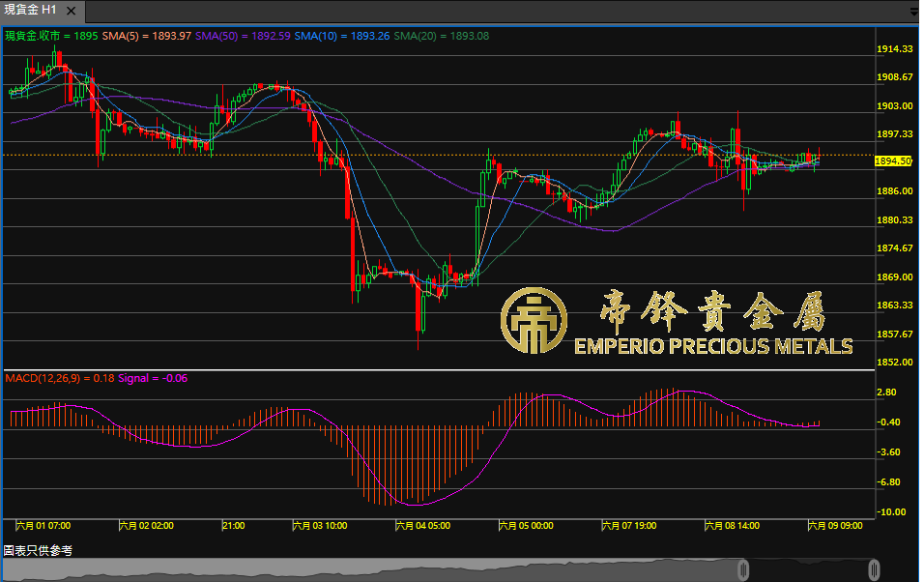Viewport: 924px width, 582px height.
Task: Click the 2.80 MACD axis label
Action: point(887,393)
